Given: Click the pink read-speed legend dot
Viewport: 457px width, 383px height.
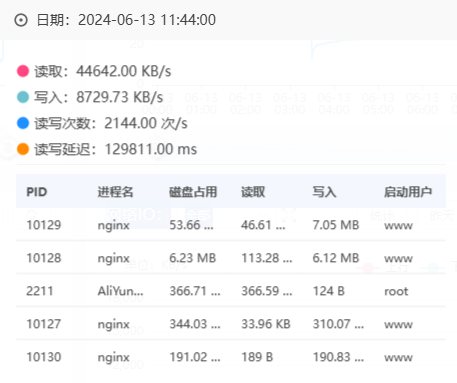Looking at the screenshot, I should click(x=23, y=71).
